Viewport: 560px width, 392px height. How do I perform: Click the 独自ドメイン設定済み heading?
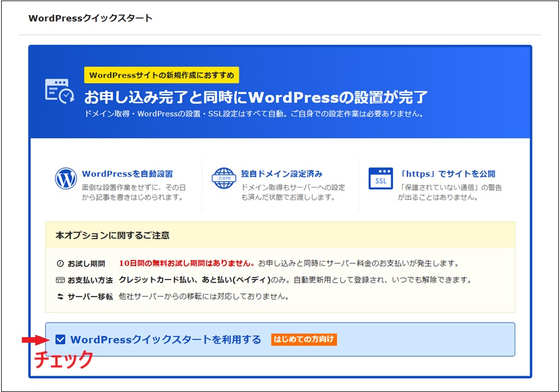[x=282, y=174]
